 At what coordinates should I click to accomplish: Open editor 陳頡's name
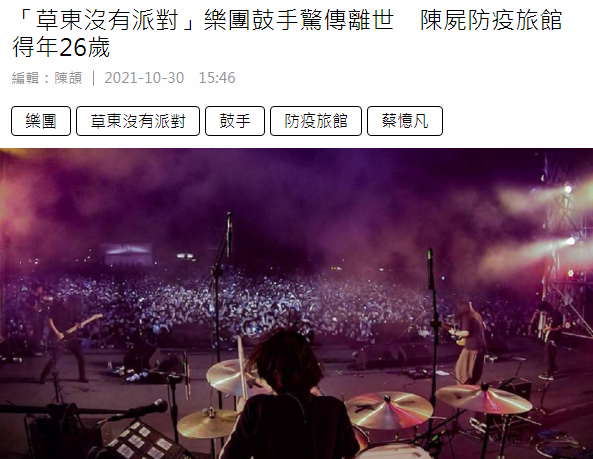coord(68,78)
